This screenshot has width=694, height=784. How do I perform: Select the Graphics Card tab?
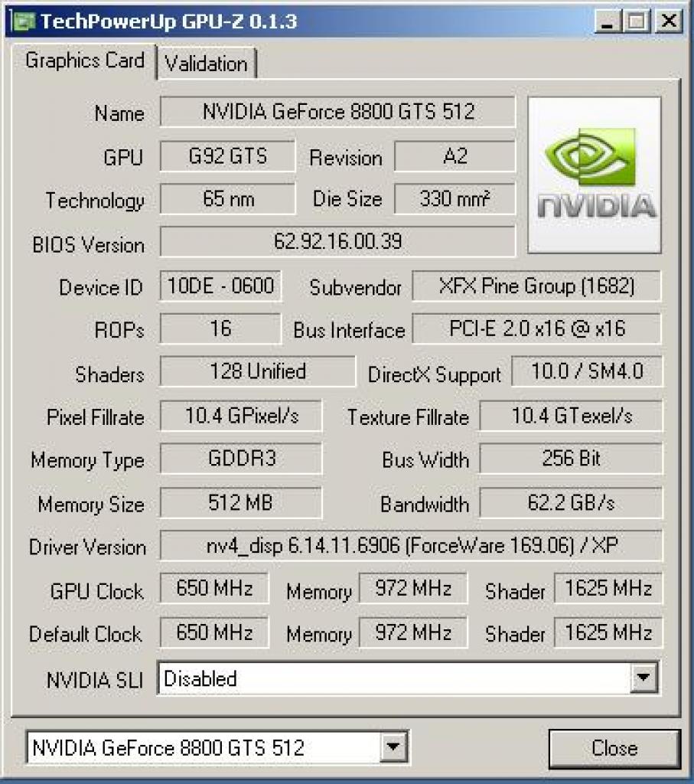coord(84,61)
